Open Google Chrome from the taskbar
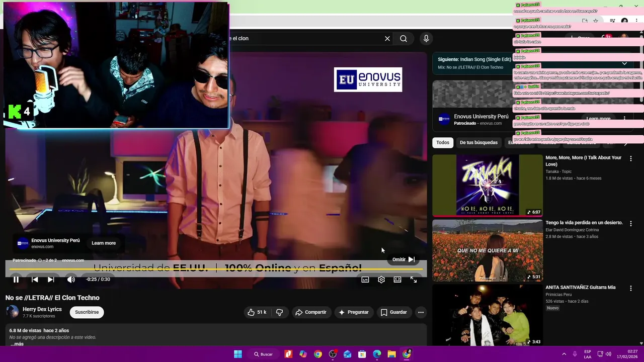Viewport: 644px width, 362px height. pos(318,354)
